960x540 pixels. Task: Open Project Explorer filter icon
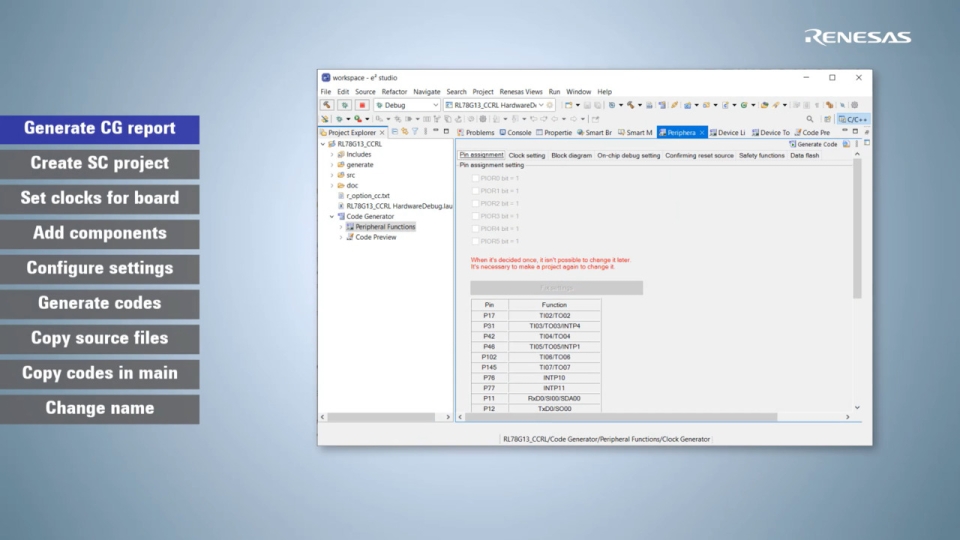415,132
